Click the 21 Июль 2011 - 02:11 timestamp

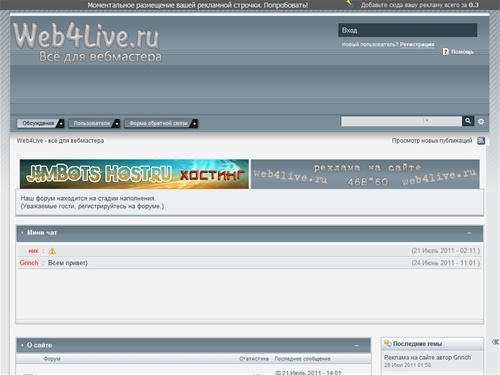tap(446, 251)
